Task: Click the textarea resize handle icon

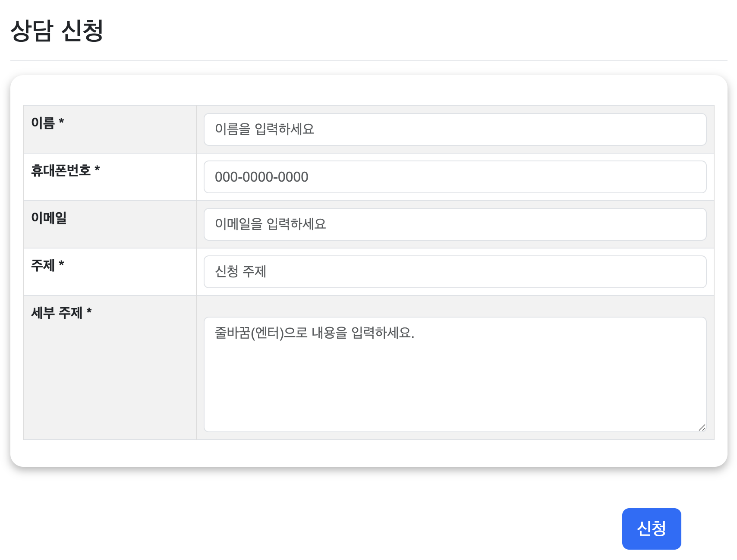Action: 702,428
